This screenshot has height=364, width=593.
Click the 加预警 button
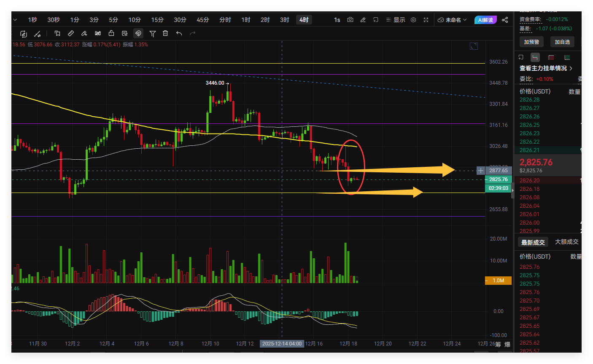tap(531, 42)
